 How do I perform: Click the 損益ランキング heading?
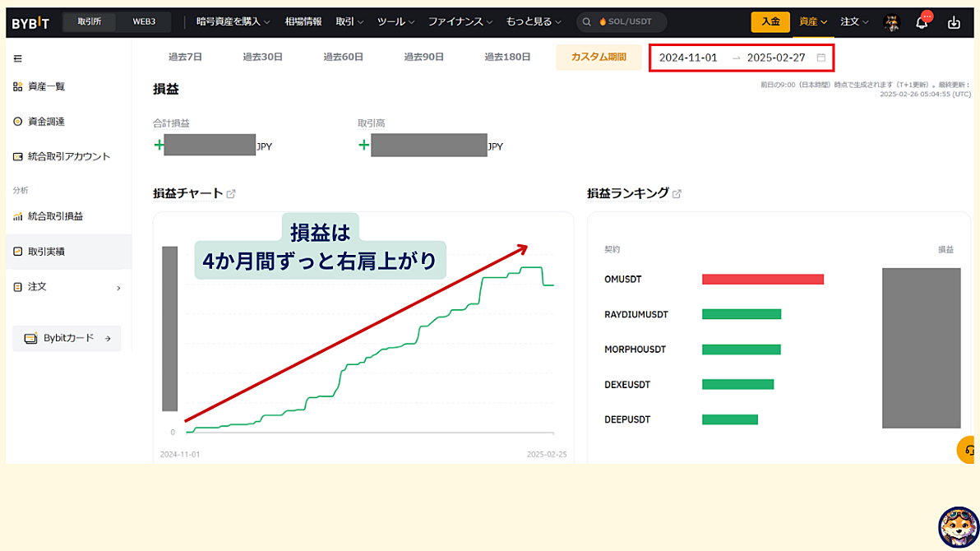pos(628,194)
